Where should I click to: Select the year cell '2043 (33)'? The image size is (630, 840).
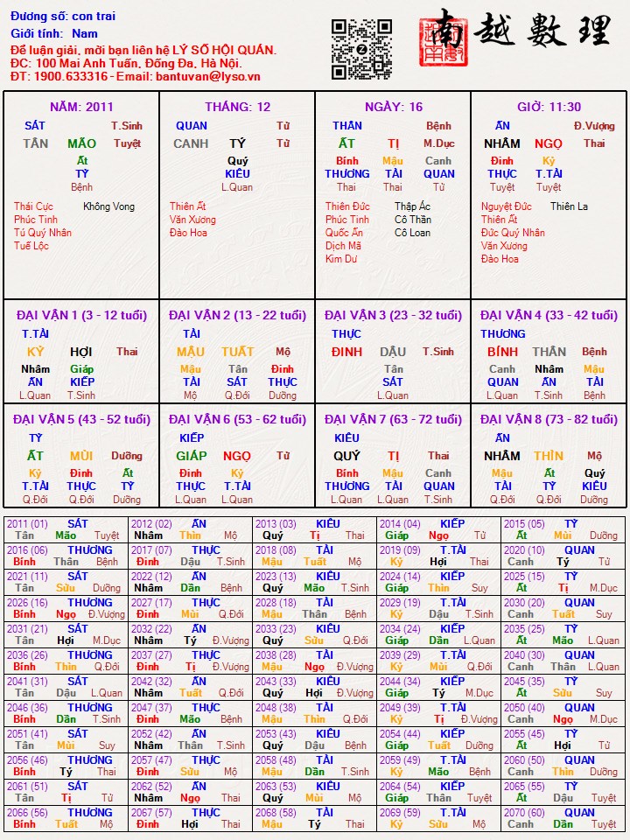tap(314, 688)
